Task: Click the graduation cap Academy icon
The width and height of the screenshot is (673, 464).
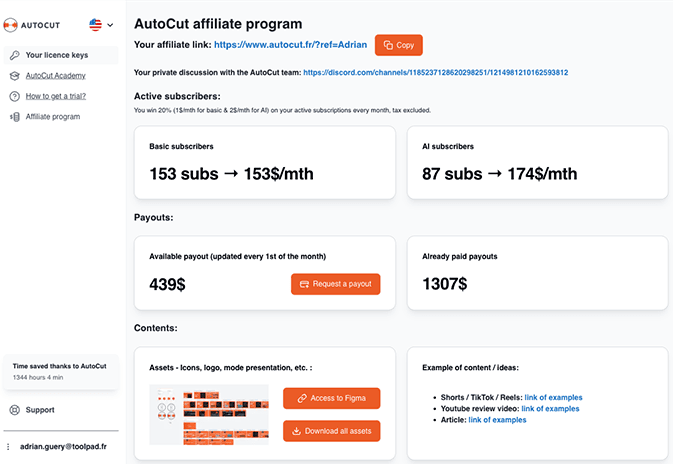Action: [x=15, y=76]
